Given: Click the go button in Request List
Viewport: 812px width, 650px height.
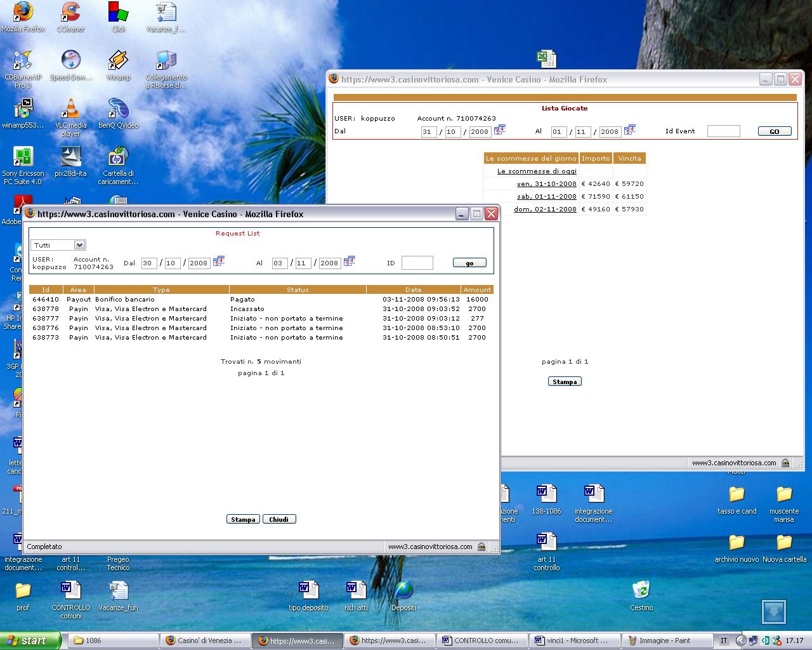Looking at the screenshot, I should 469,263.
